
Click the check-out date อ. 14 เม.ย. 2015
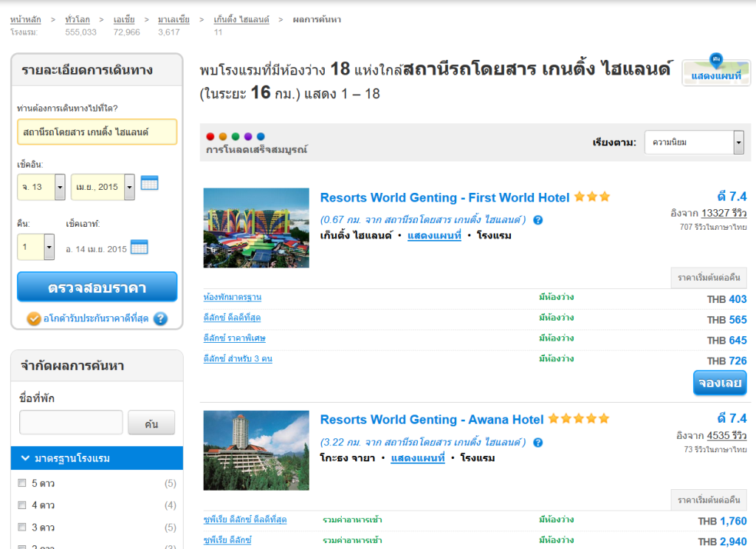(97, 250)
